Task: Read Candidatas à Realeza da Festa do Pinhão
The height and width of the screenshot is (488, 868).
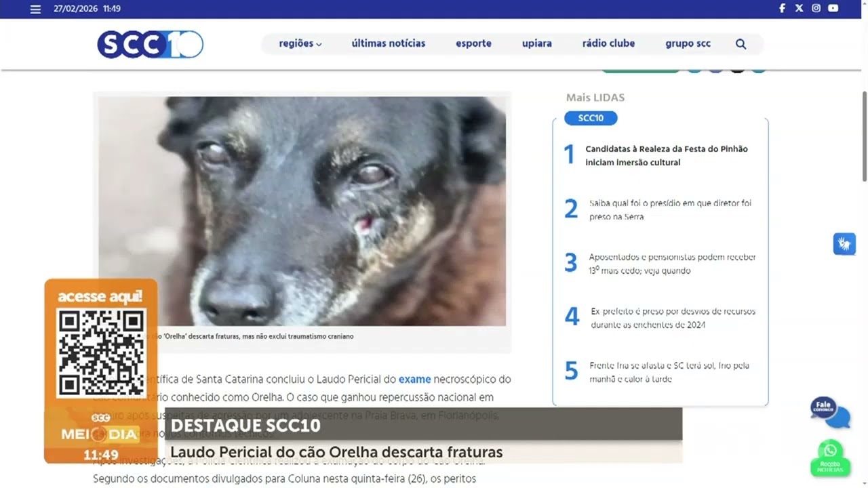Action: [667, 155]
